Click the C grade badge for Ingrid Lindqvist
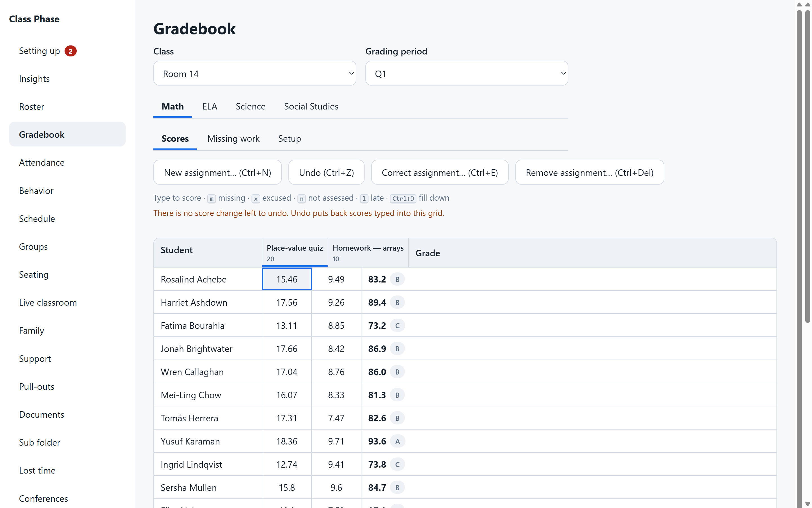The width and height of the screenshot is (812, 508). tap(397, 465)
